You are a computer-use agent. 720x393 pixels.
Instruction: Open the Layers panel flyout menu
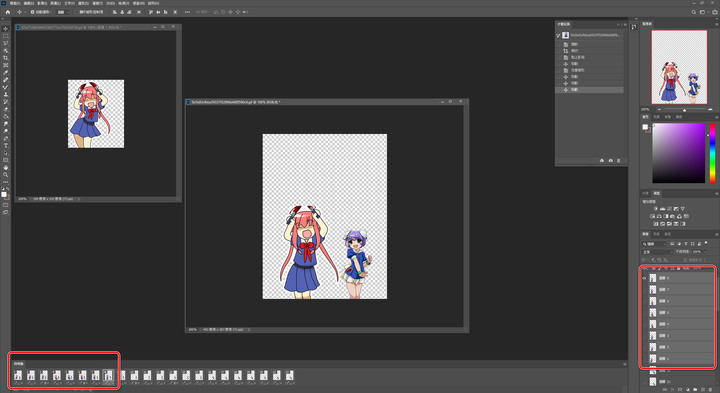point(717,234)
